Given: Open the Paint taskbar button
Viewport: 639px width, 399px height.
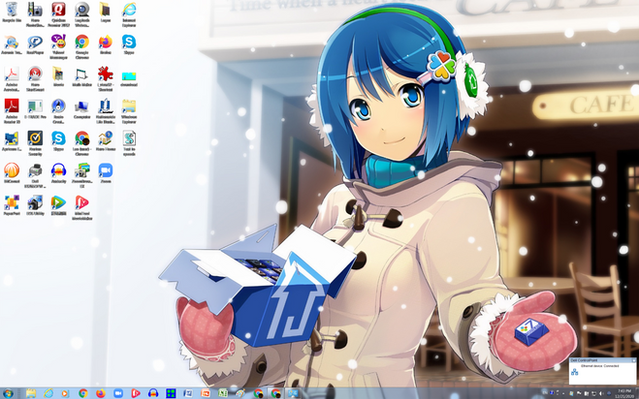Looking at the screenshot, I should point(240,393).
